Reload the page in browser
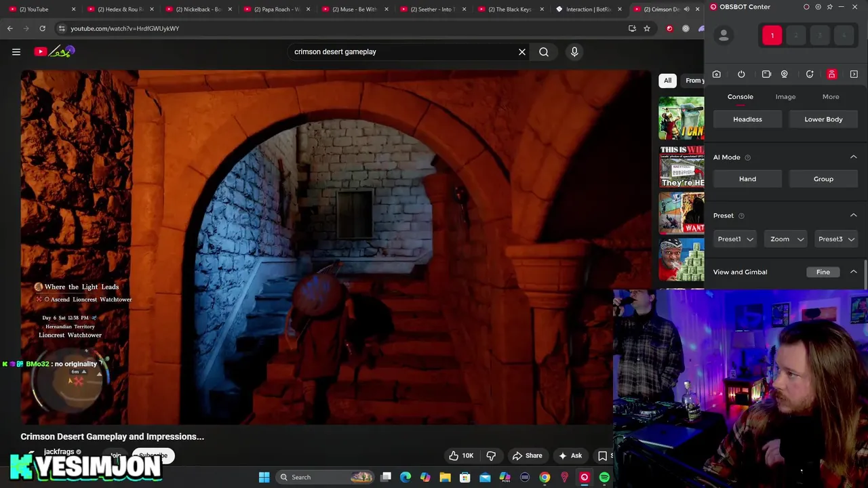 [x=42, y=28]
